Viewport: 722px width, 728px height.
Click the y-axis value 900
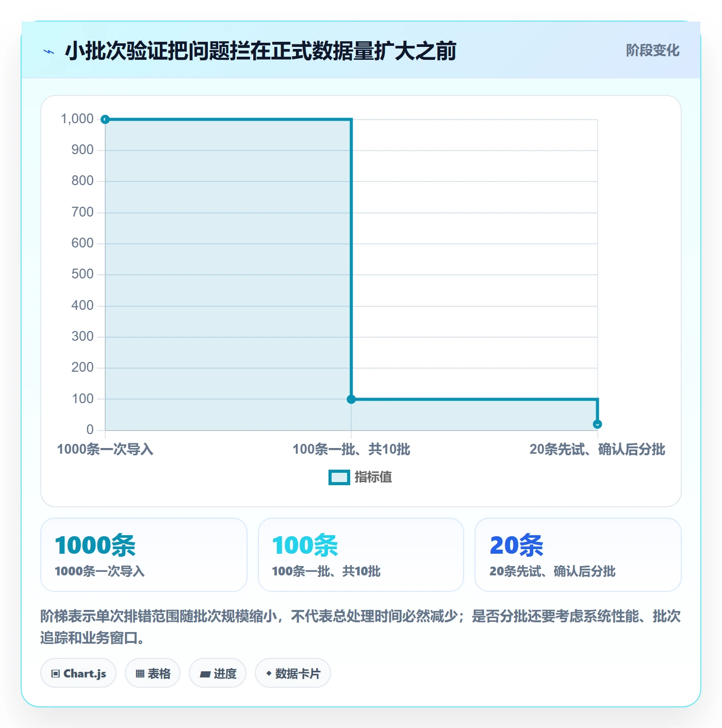pyautogui.click(x=83, y=150)
